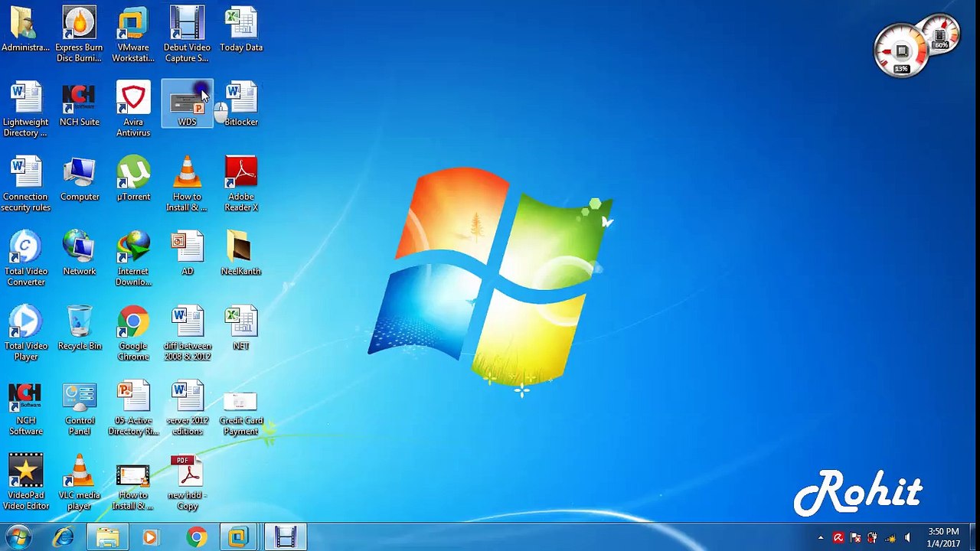The width and height of the screenshot is (980, 551).
Task: Click the Show desktop button
Action: pos(974,537)
